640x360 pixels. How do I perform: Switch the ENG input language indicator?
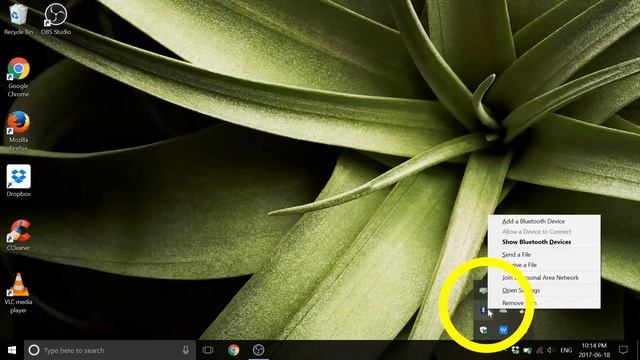click(566, 350)
